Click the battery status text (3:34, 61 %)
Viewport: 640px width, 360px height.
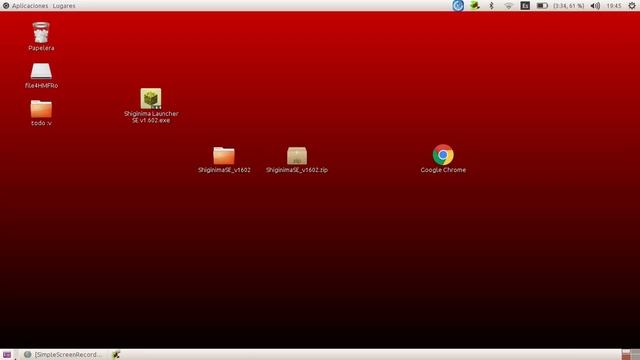point(569,6)
